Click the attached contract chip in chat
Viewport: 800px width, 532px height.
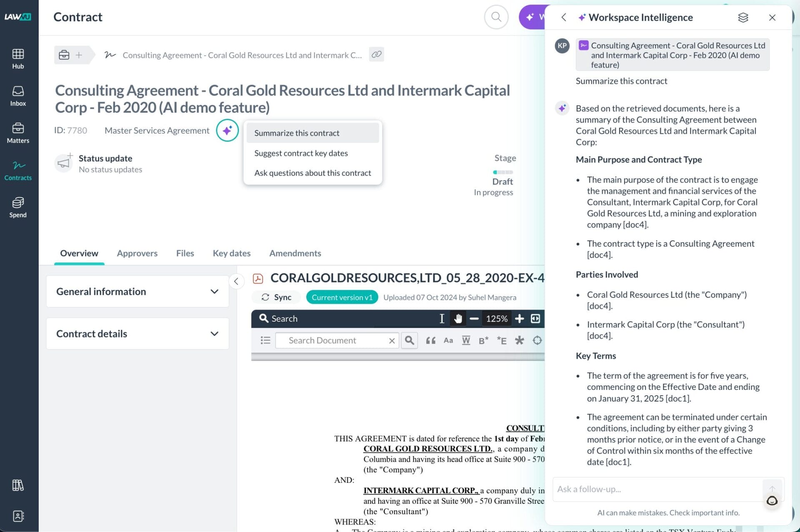pyautogui.click(x=672, y=55)
